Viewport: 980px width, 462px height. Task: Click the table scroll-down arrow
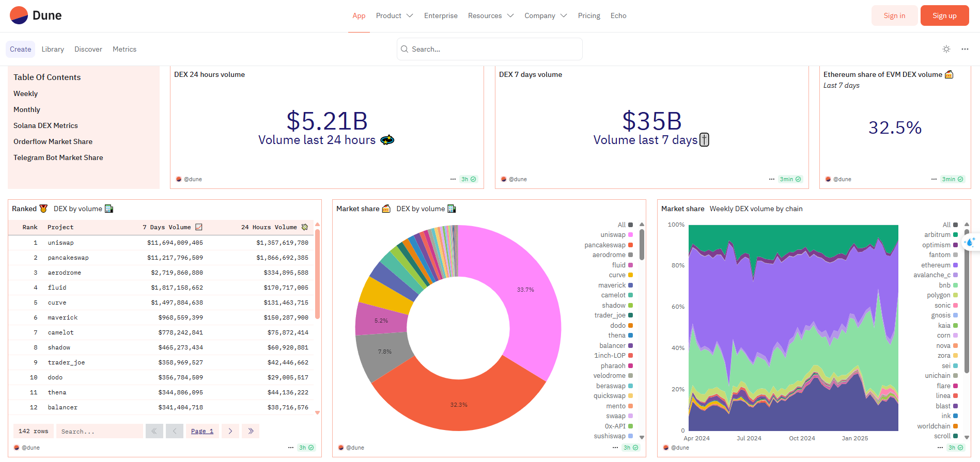pyautogui.click(x=317, y=412)
